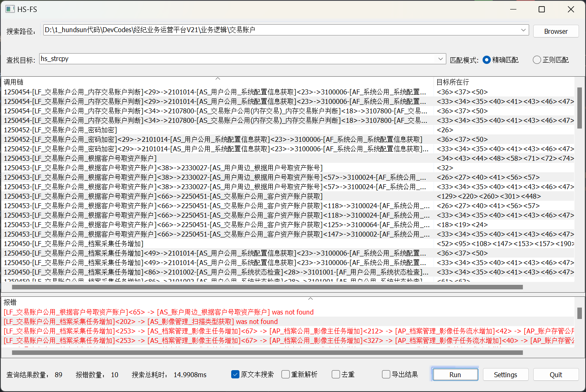The image size is (586, 392).
Task: Open the 查找目标 dropdown list
Action: [x=441, y=59]
